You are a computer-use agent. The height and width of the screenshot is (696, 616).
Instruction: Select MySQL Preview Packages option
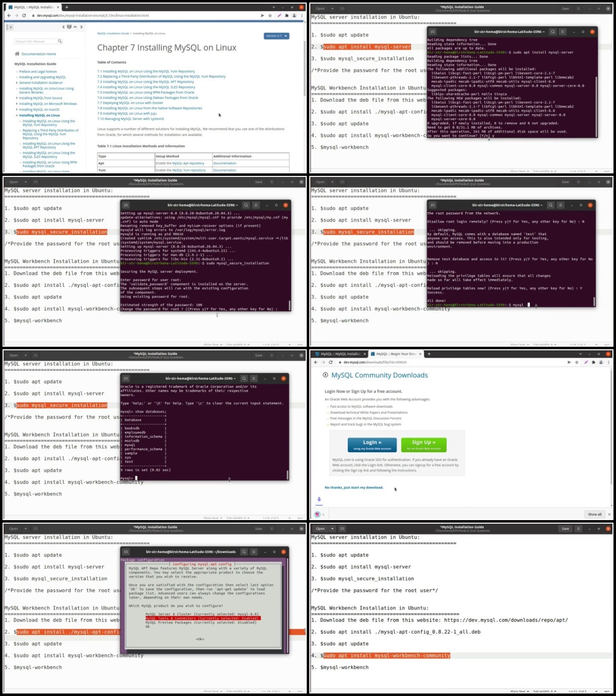pyautogui.click(x=201, y=622)
